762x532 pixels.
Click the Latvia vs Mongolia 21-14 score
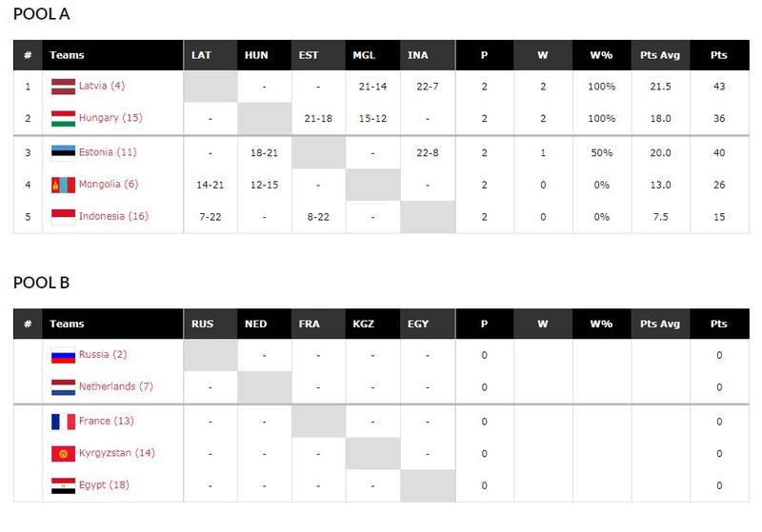(x=372, y=87)
